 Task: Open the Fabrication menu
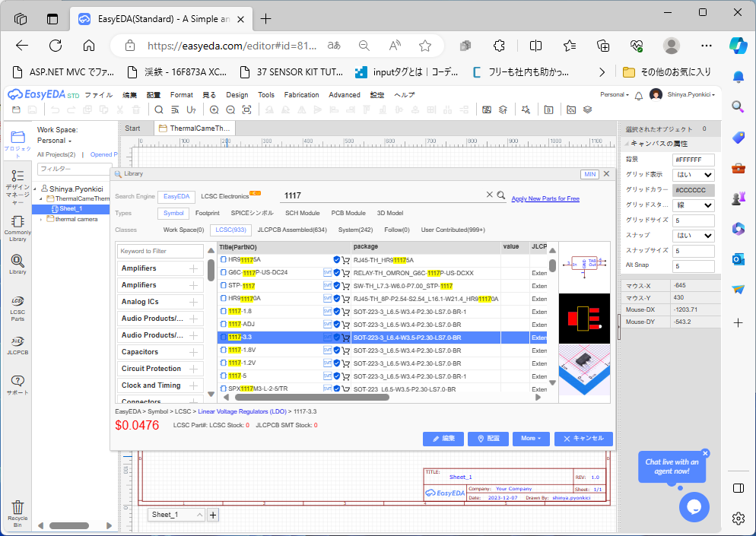(301, 95)
